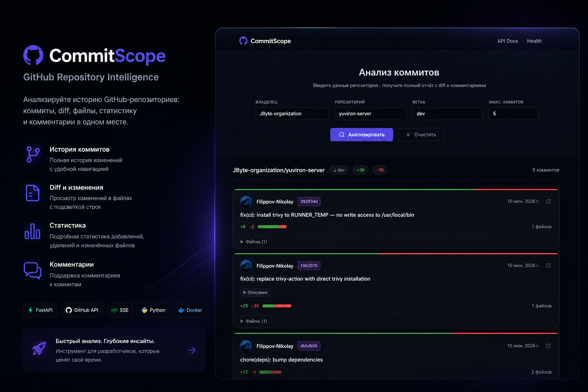Click the chat bubbles icon beside Комментарии
The height and width of the screenshot is (392, 588).
pos(33,271)
